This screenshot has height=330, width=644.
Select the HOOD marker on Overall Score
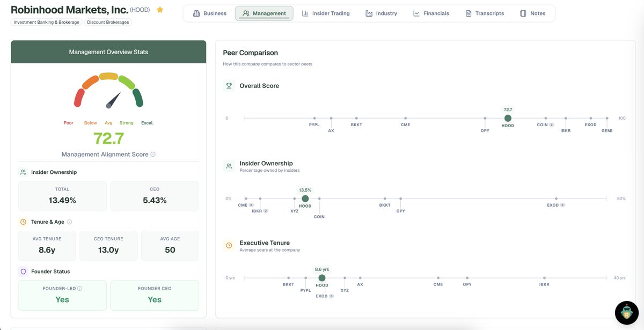508,118
